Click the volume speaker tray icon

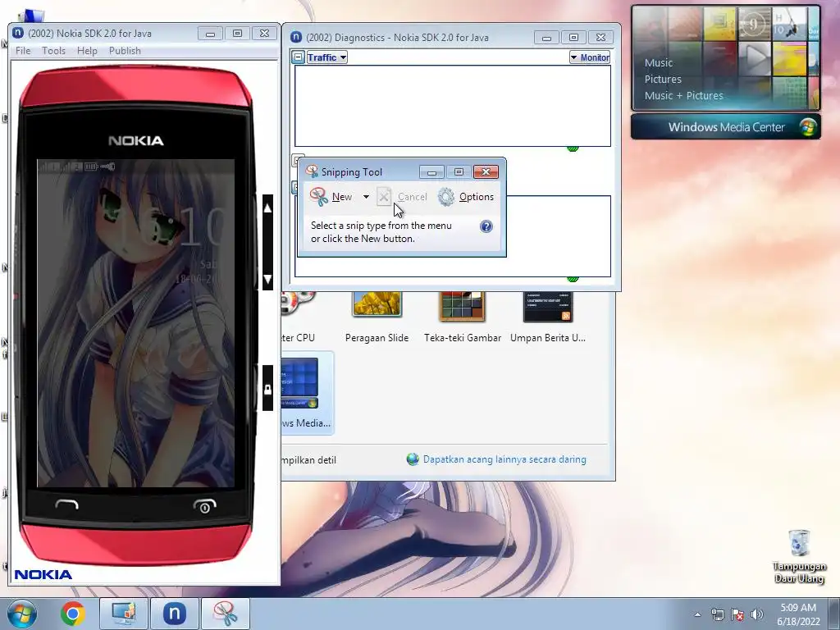click(x=757, y=614)
